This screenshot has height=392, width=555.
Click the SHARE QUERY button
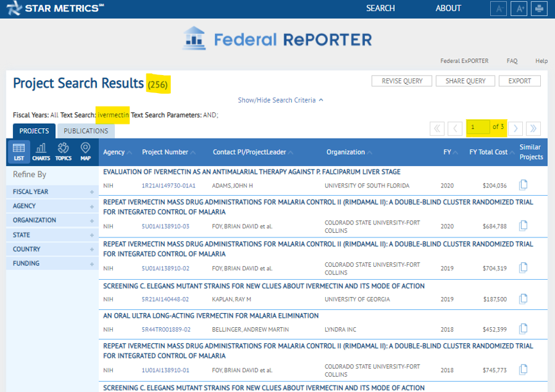tap(465, 81)
